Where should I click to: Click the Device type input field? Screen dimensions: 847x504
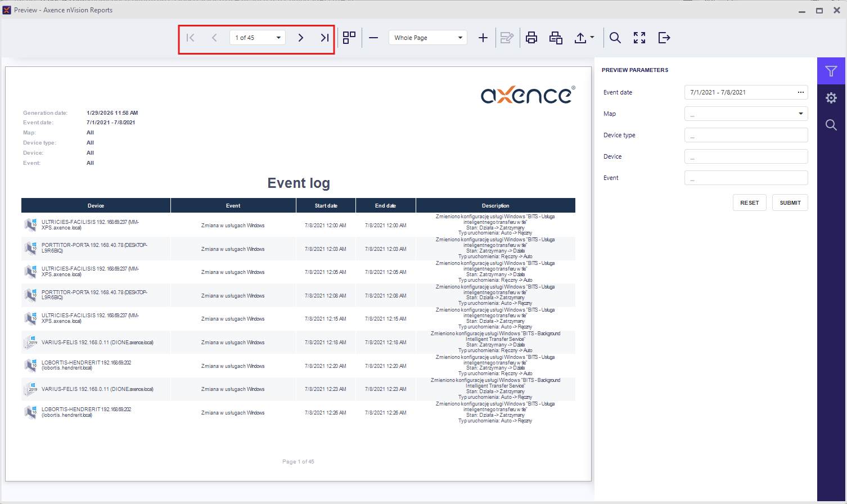point(746,135)
